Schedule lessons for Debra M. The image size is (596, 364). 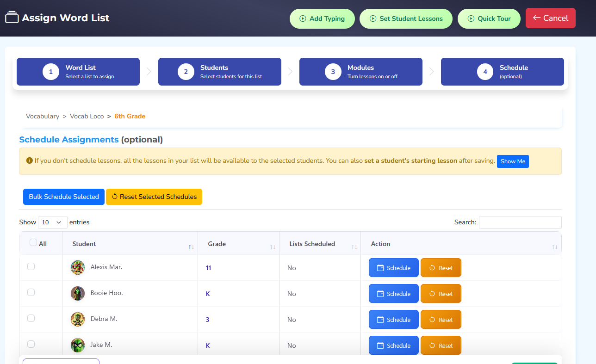coord(394,320)
